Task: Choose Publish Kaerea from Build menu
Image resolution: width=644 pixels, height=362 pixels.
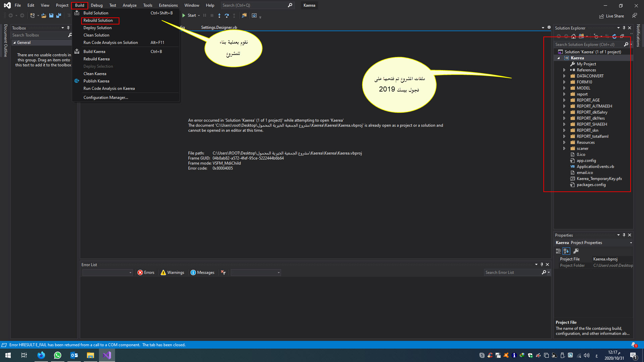Action: pyautogui.click(x=96, y=81)
